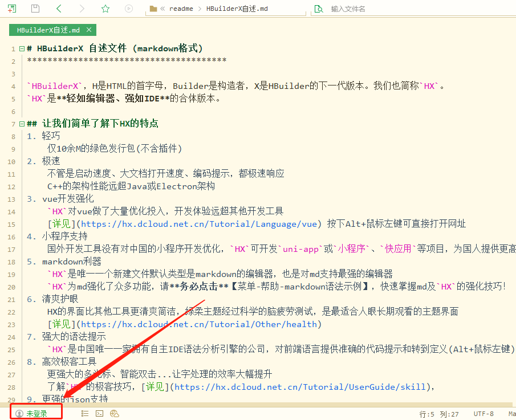The height and width of the screenshot is (420, 516).
Task: Click the vue tutorial URL on line 15
Action: click(199, 224)
